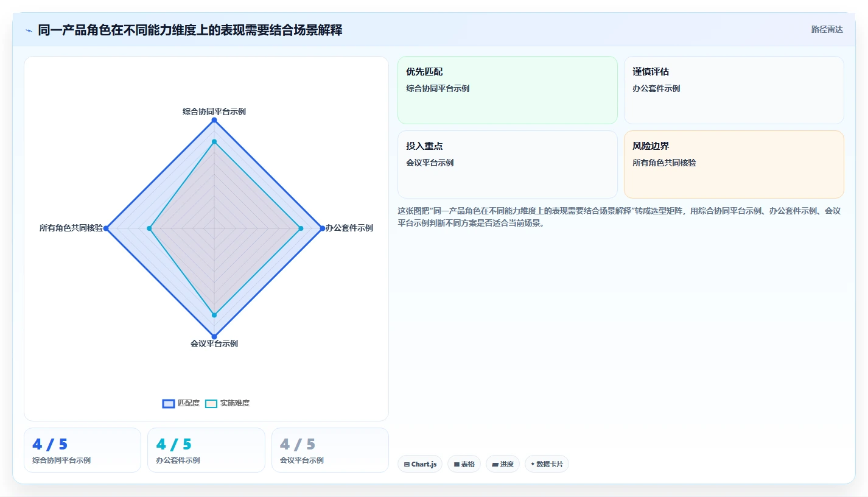Click the page title about 同一产品角色
868x497 pixels.
pyautogui.click(x=190, y=30)
